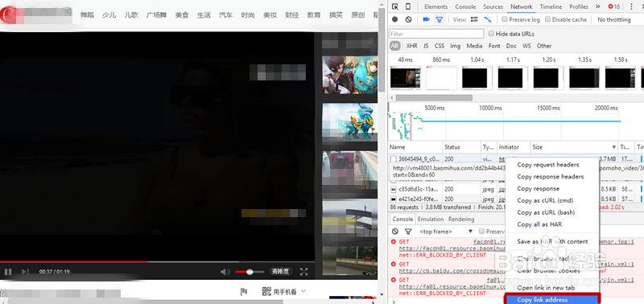
Task: Open the QR code 用手机看 option
Action: pyautogui.click(x=284, y=292)
